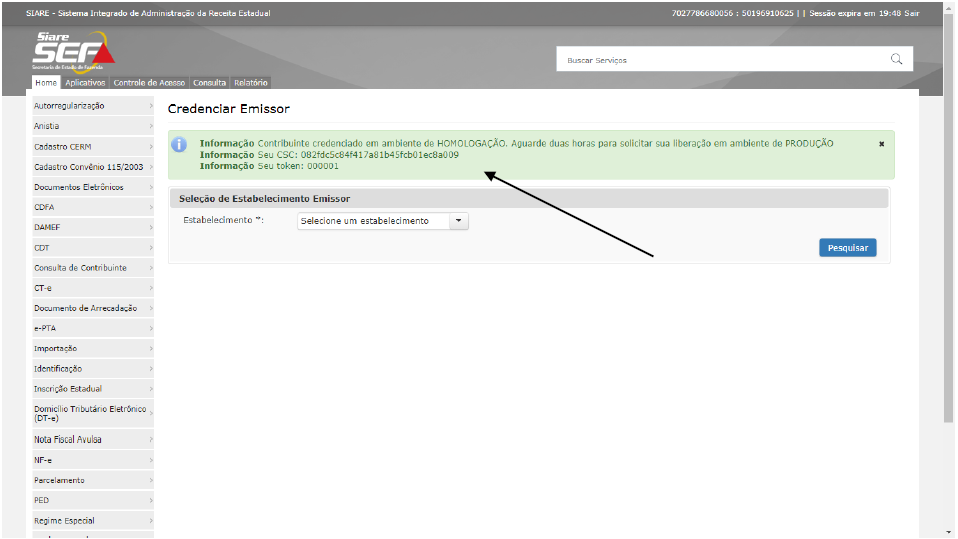Type in the Buscar Serviços field
Image resolution: width=958 pixels, height=539 pixels.
[x=720, y=60]
